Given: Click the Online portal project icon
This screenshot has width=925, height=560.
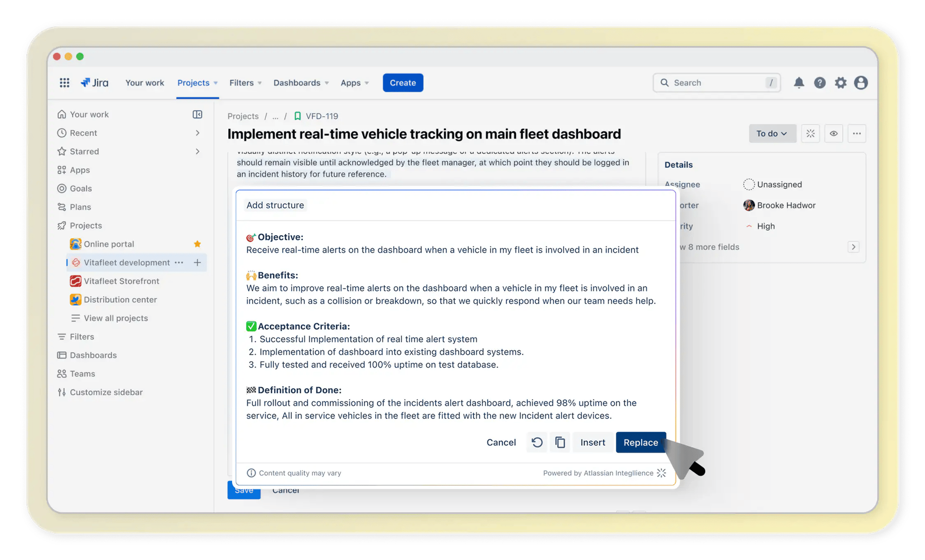Looking at the screenshot, I should (x=75, y=244).
